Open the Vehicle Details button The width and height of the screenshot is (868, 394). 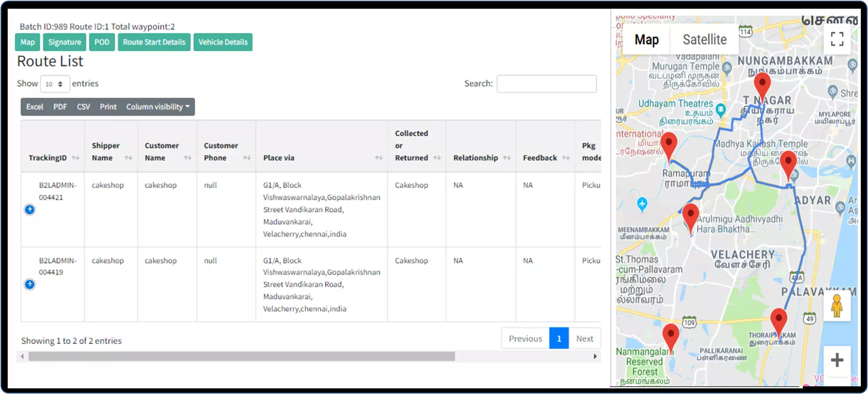click(223, 42)
